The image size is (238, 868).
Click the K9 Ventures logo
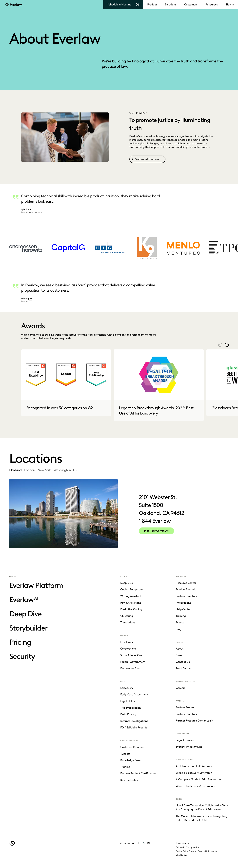147,248
